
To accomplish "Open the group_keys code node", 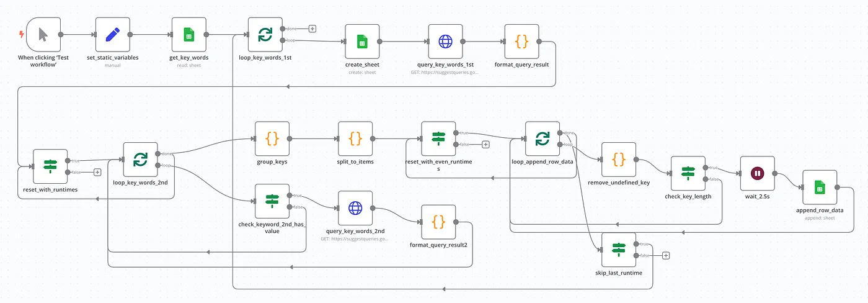I will click(272, 138).
